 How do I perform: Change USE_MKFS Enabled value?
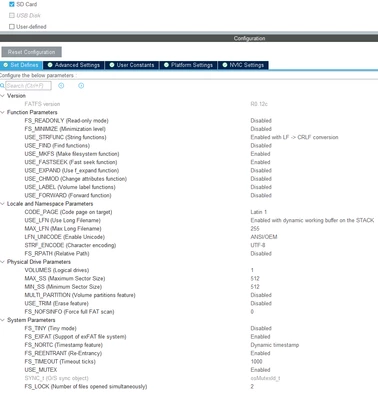[260, 154]
